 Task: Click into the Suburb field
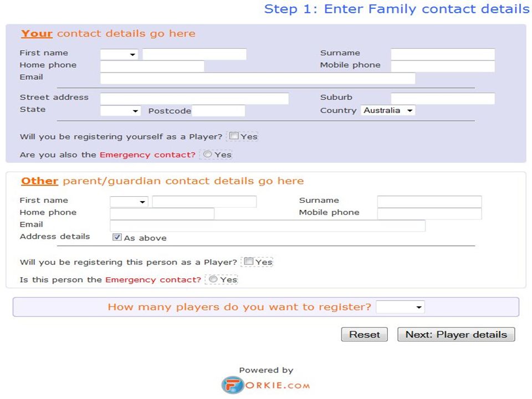point(443,99)
